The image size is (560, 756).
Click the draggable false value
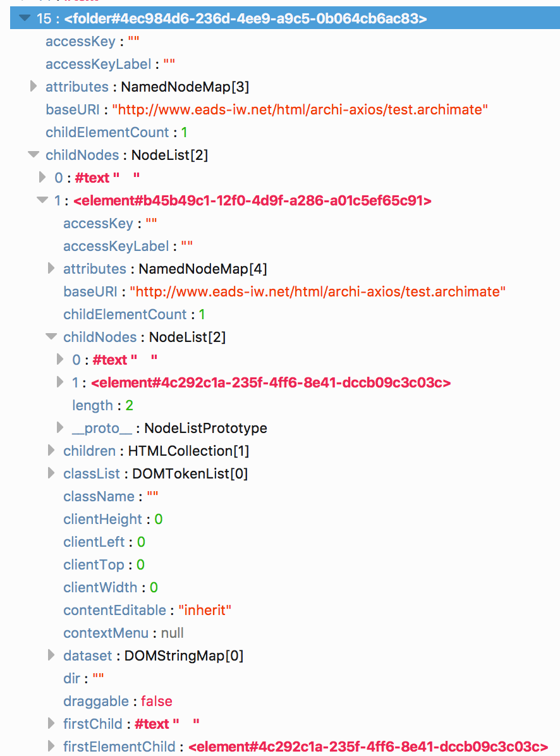(156, 701)
